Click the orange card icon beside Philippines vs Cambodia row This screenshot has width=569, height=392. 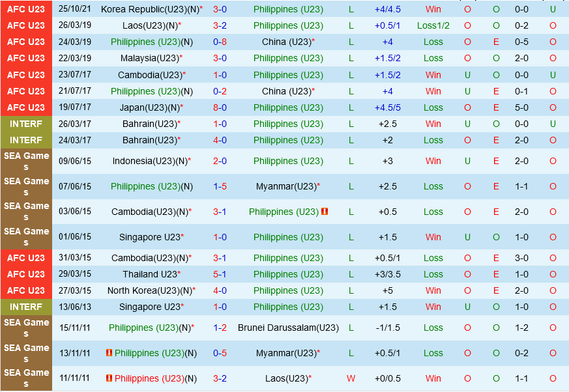click(x=324, y=212)
